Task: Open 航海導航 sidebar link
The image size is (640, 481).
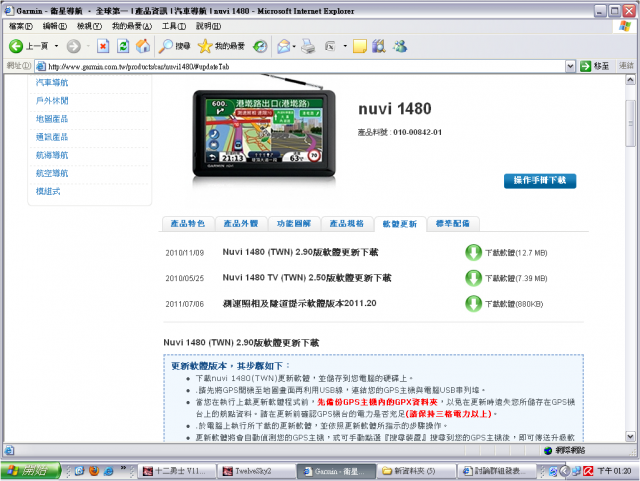Action: pos(52,155)
